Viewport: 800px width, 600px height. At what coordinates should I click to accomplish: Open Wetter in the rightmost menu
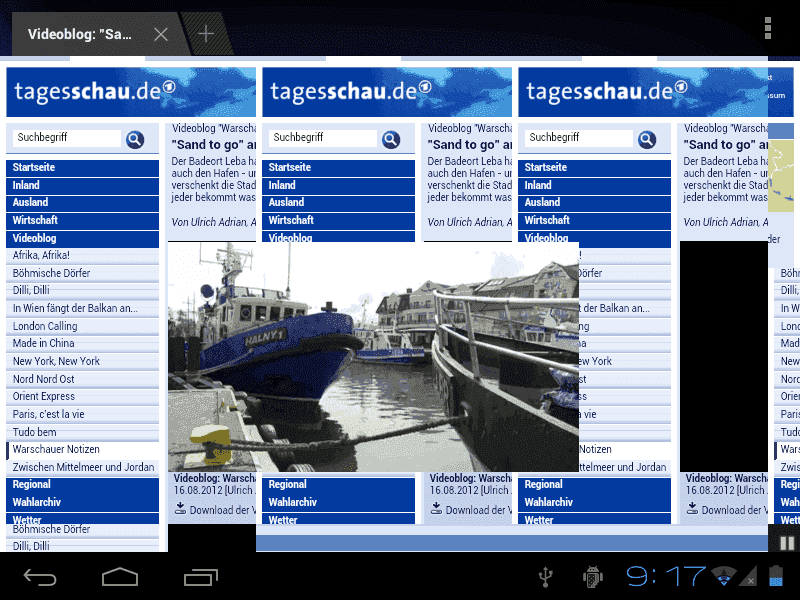tap(595, 519)
